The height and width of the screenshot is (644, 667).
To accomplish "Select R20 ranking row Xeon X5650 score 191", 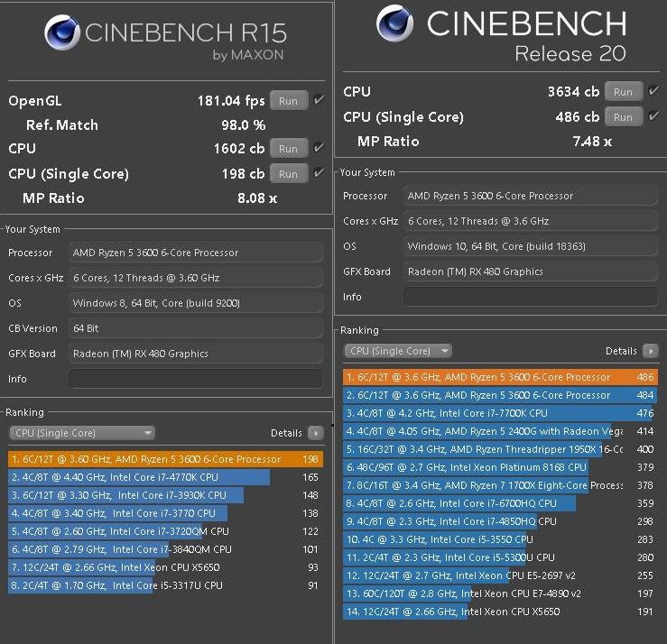I will point(500,612).
